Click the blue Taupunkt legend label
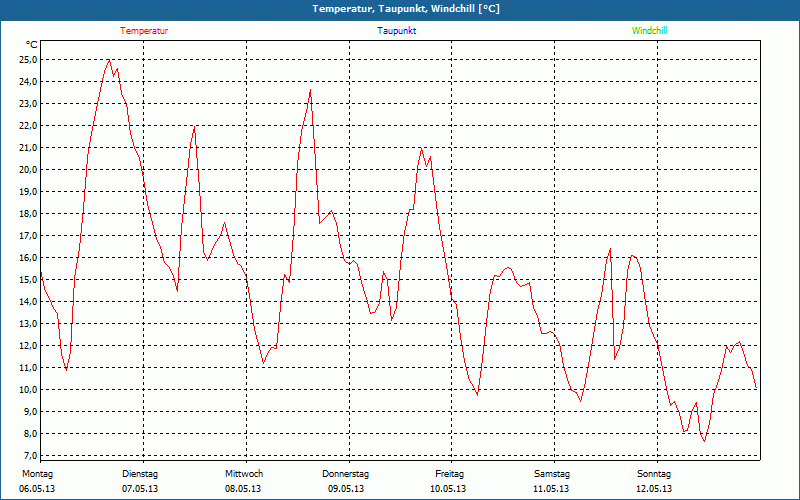Image resolution: width=800 pixels, height=500 pixels. click(x=396, y=31)
